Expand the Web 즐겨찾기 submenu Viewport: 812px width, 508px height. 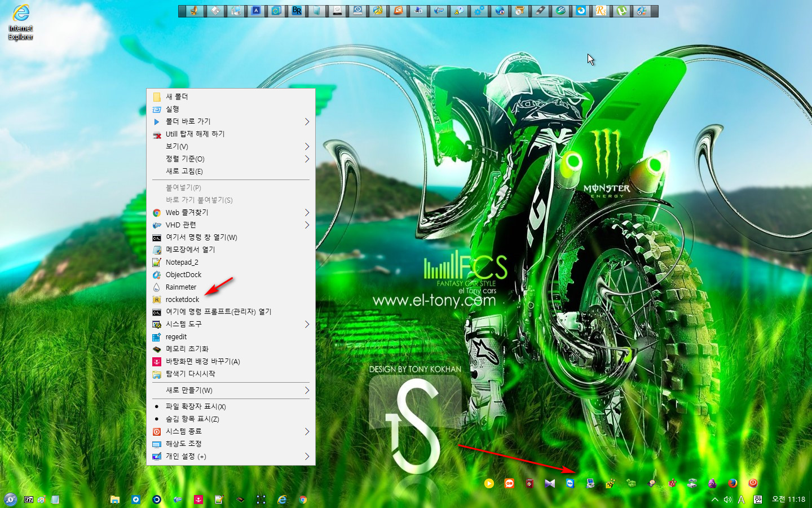pyautogui.click(x=231, y=212)
